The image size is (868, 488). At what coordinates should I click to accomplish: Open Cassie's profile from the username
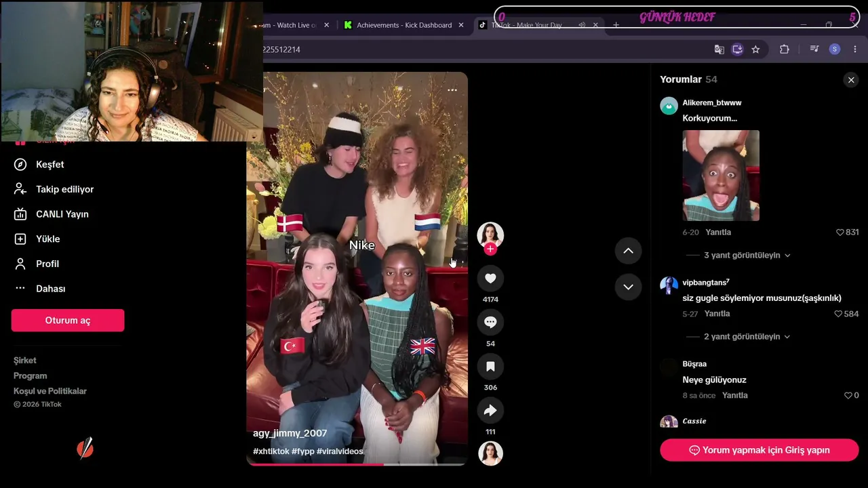point(694,421)
